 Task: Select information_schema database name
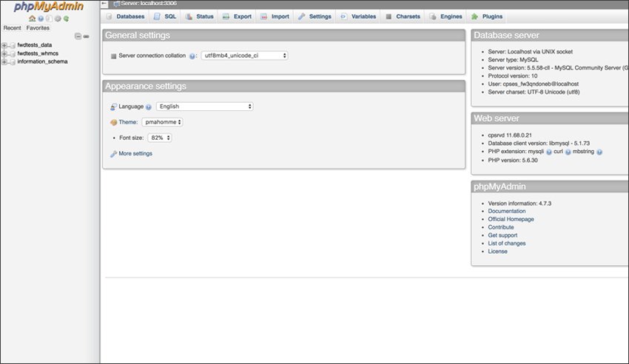(x=42, y=61)
